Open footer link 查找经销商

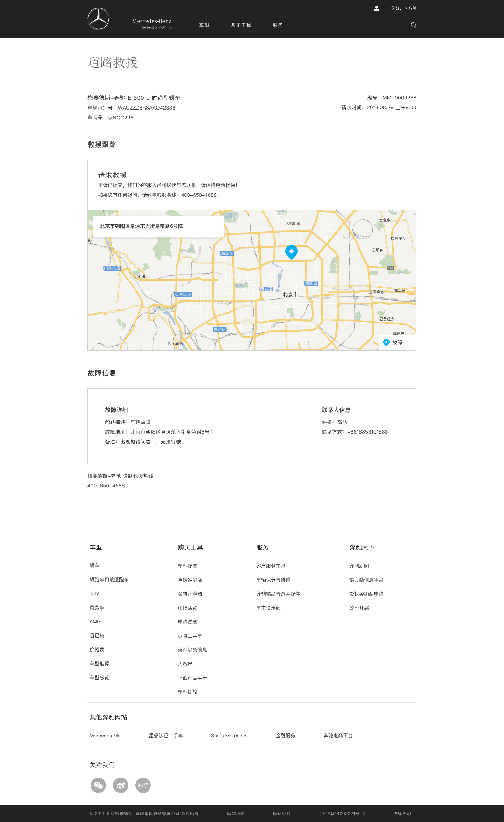point(190,580)
